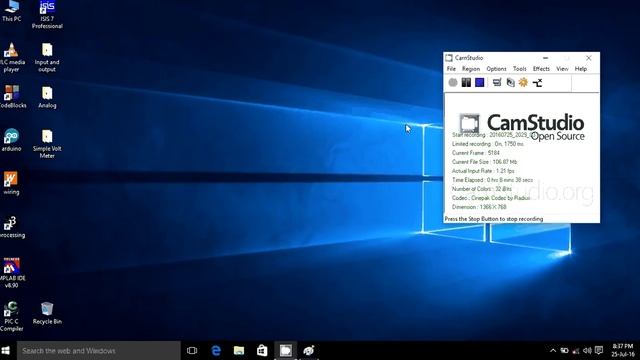The height and width of the screenshot is (360, 640).
Task: Select the ISIS 7 Professional desktop shortcut
Action: 47,15
